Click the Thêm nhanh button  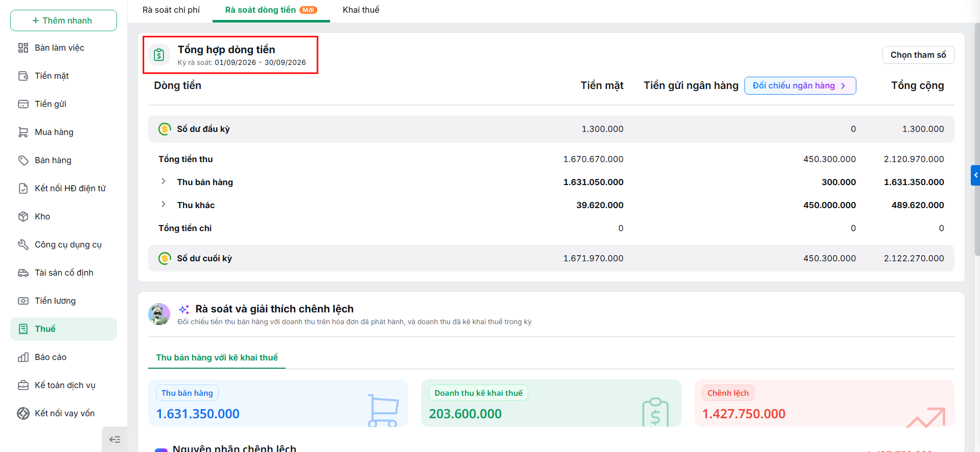(x=63, y=20)
